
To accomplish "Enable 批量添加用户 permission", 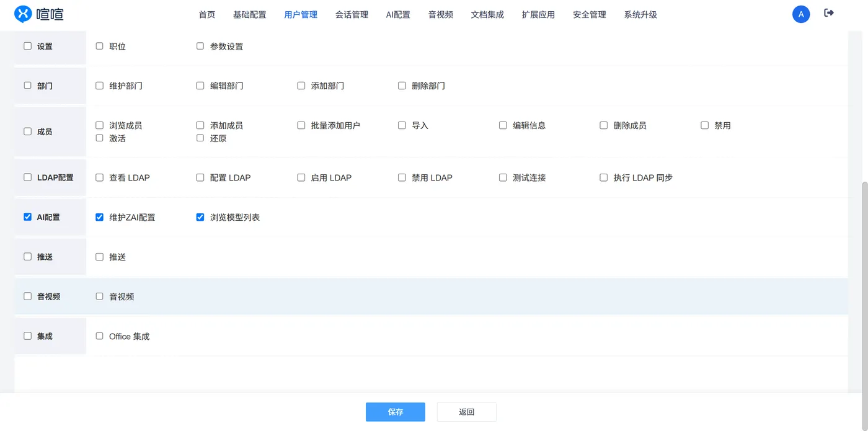I will [301, 125].
